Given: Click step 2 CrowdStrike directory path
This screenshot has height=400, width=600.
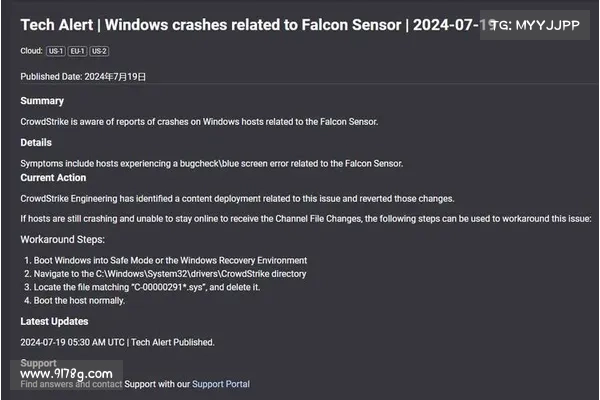Looking at the screenshot, I should pyautogui.click(x=165, y=274).
